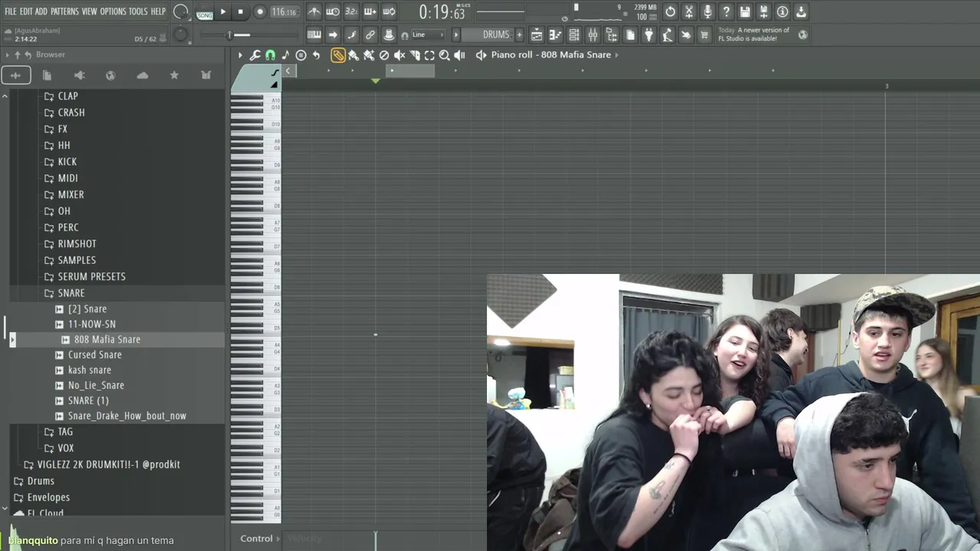Toggle Song/Pattern mode button
980x551 pixels.
(204, 12)
